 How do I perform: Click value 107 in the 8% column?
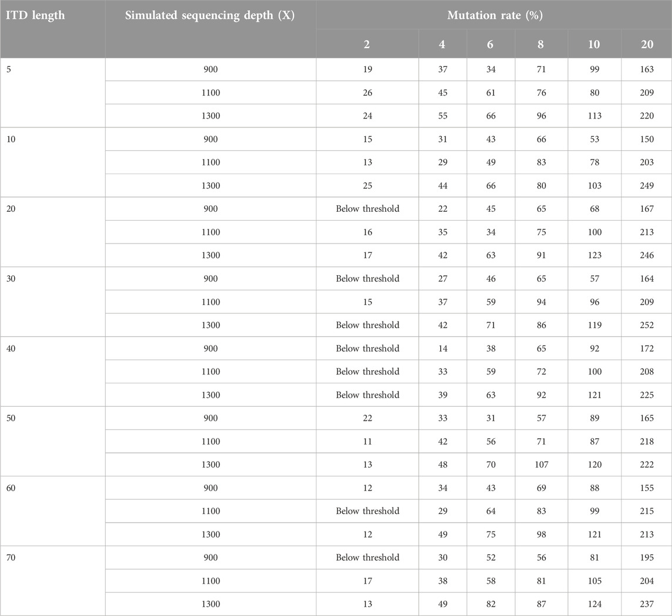click(541, 465)
